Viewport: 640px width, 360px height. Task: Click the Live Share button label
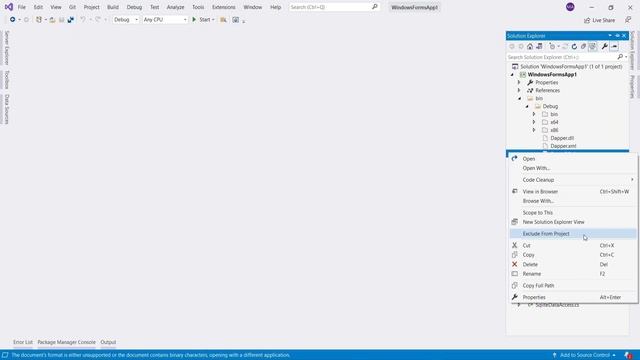[x=604, y=20]
